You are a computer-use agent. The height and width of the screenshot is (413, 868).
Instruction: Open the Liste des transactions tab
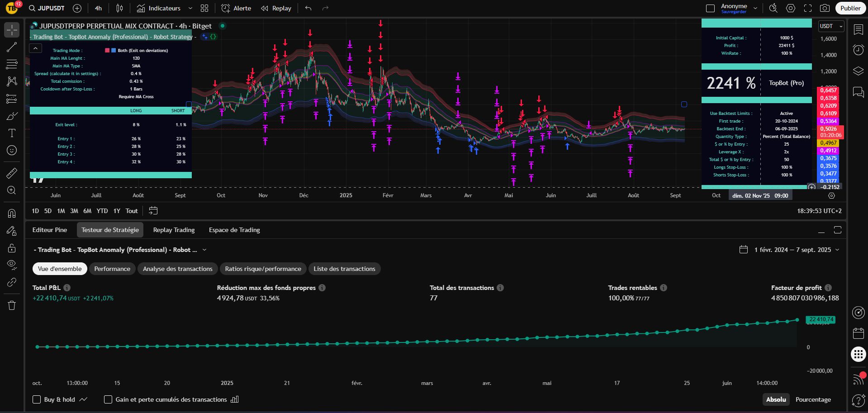pyautogui.click(x=344, y=269)
